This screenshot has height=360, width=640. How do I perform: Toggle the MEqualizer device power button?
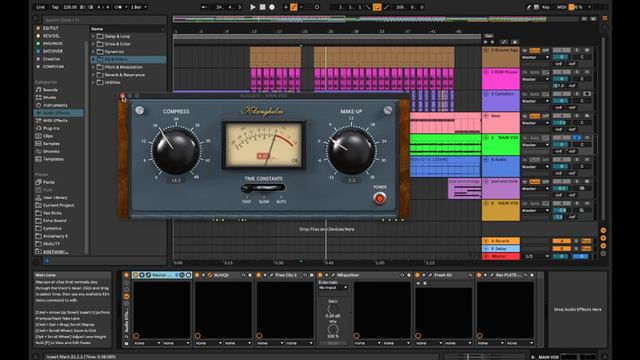click(320, 275)
